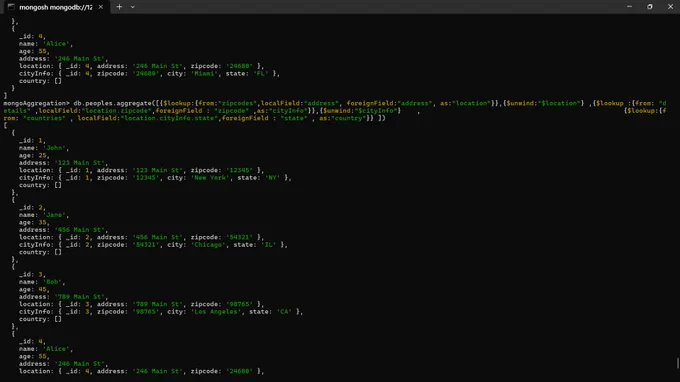Click city 'New York' value
Image resolution: width=680 pixels, height=382 pixels.
210,178
